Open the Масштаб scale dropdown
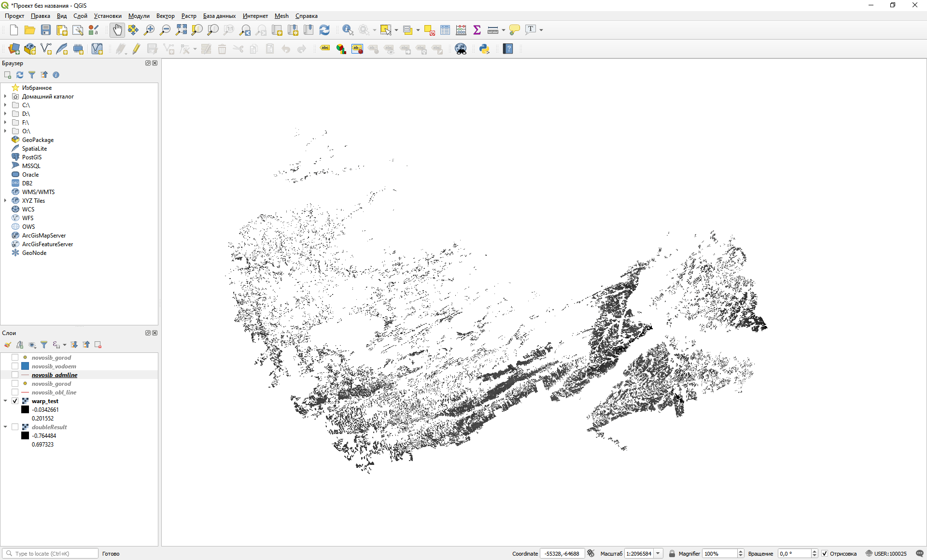This screenshot has height=560, width=927. 658,554
